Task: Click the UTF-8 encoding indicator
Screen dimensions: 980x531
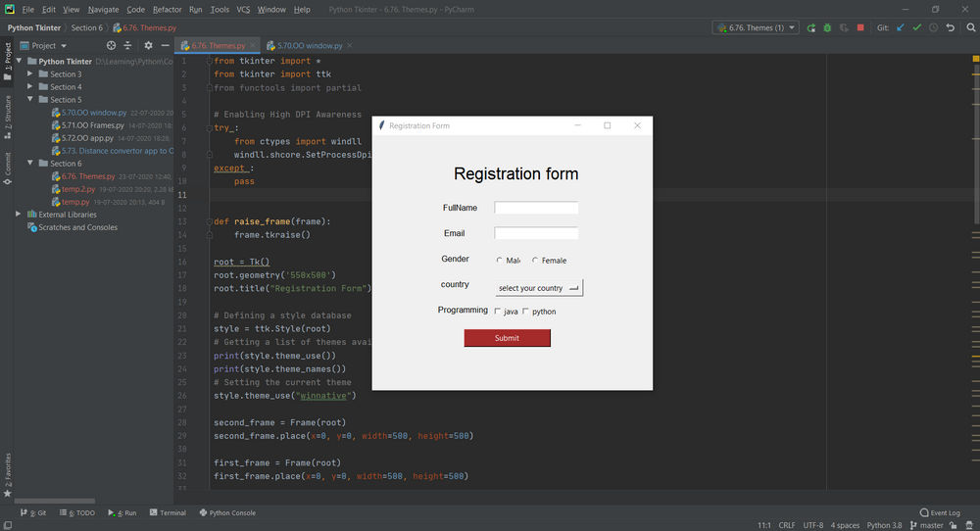Action: click(813, 525)
